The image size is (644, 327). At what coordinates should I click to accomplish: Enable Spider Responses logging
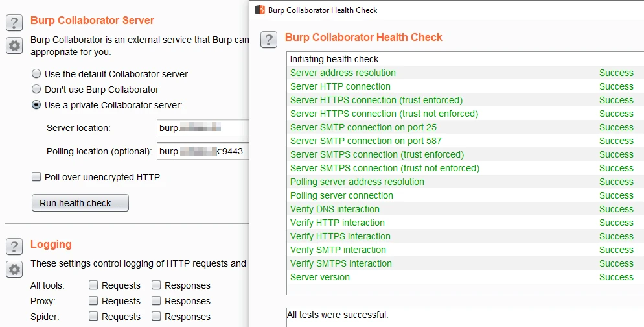tap(156, 317)
